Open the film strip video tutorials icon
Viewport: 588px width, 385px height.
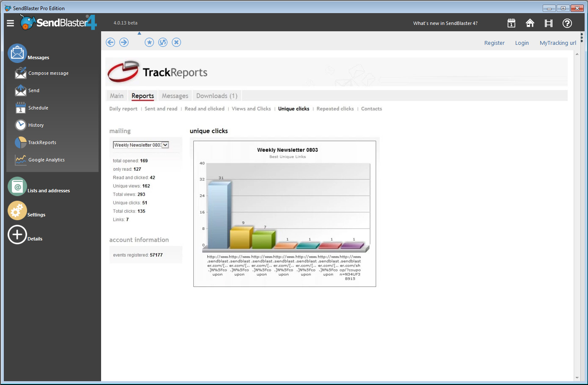pyautogui.click(x=548, y=23)
